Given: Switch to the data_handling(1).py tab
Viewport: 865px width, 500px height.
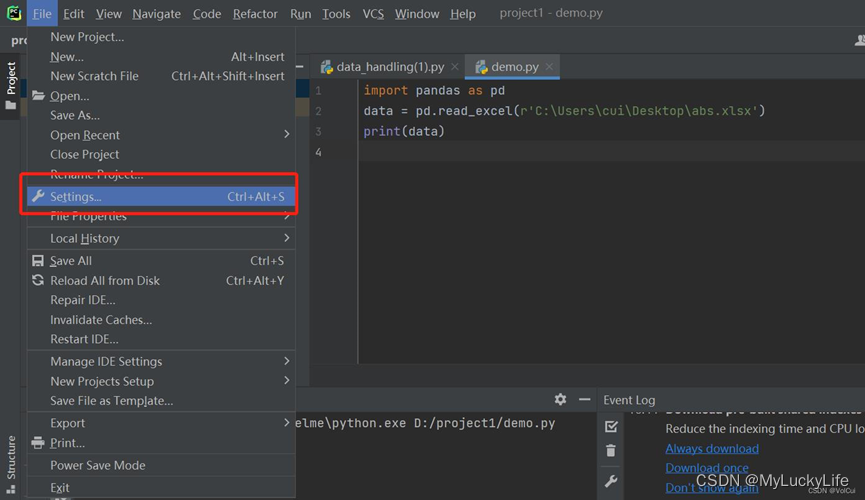Looking at the screenshot, I should [388, 67].
